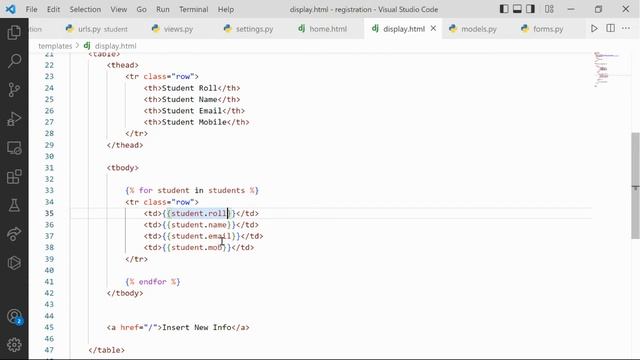The height and width of the screenshot is (360, 640).
Task: Open Run and Debug view icon
Action: click(14, 119)
